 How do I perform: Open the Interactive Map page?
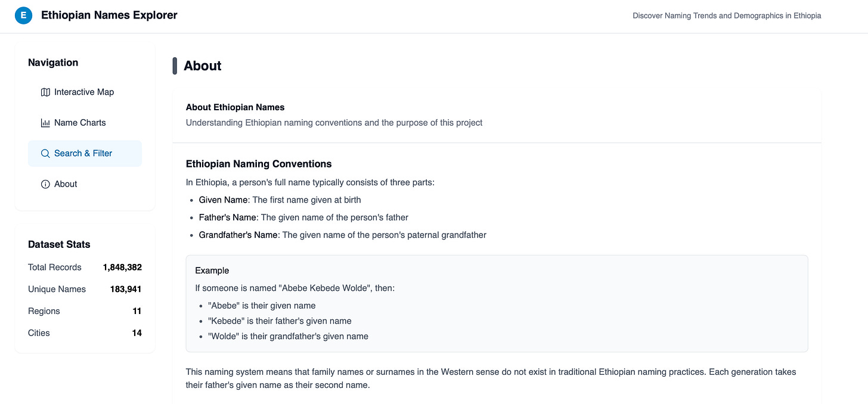(x=84, y=92)
